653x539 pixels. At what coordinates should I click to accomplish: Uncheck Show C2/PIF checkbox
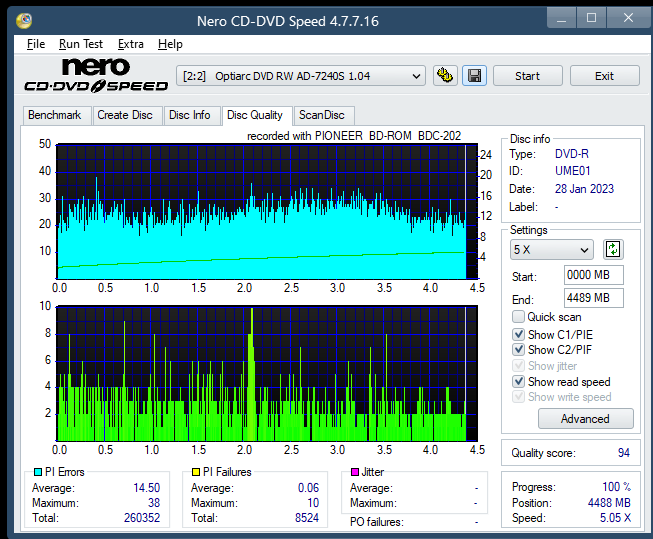[518, 349]
